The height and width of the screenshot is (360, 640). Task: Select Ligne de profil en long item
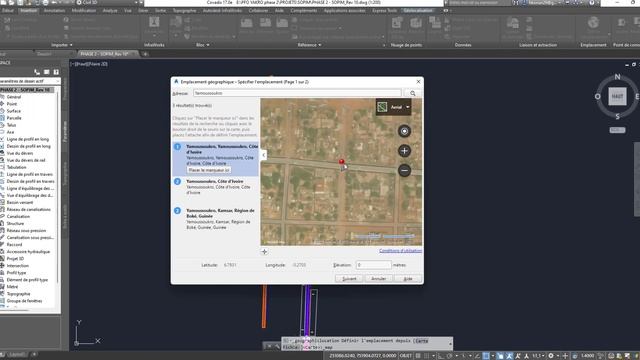(27, 139)
